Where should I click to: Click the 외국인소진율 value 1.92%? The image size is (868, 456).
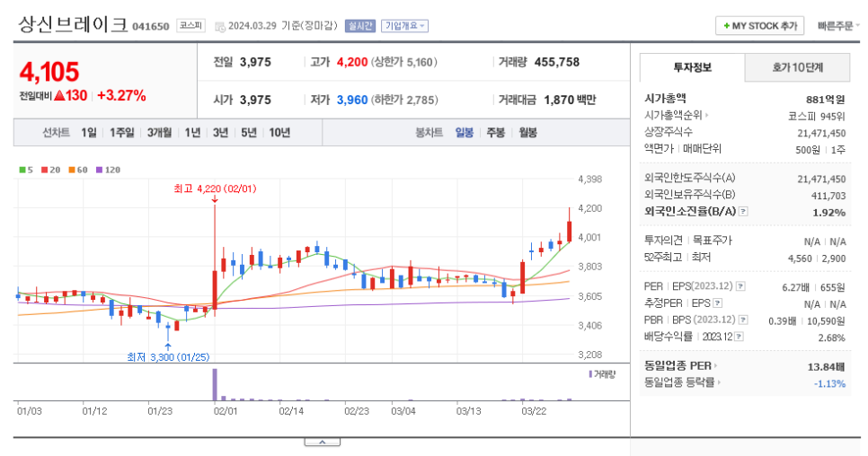click(828, 213)
